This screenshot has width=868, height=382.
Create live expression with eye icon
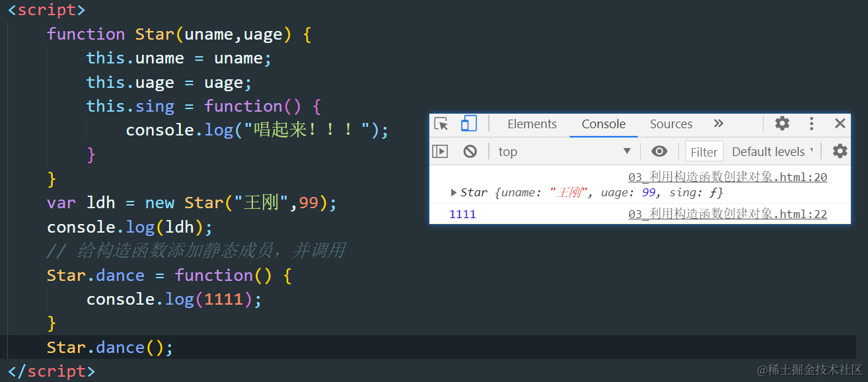[659, 151]
